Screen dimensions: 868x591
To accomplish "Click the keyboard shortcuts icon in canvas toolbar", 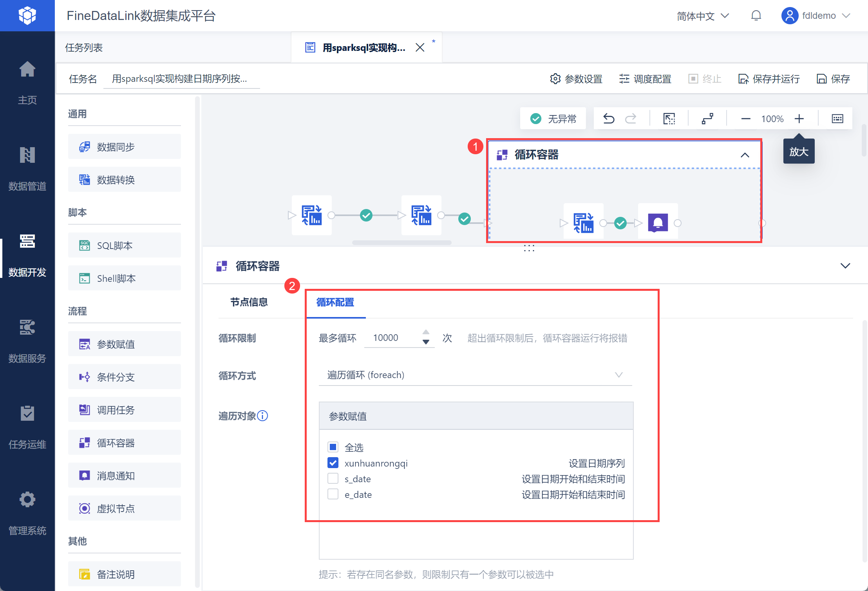I will pyautogui.click(x=837, y=119).
